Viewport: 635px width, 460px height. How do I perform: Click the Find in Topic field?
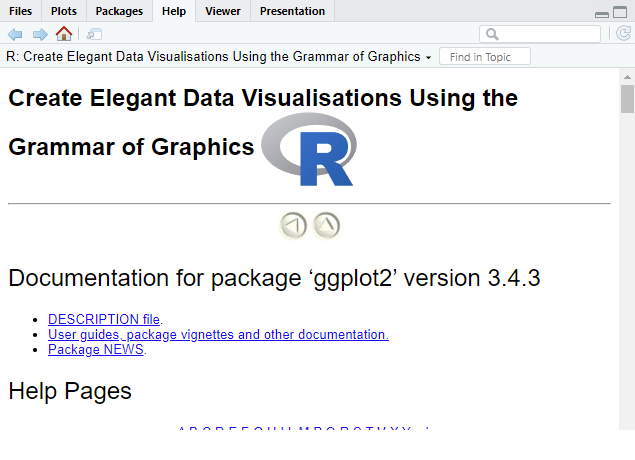click(x=485, y=57)
